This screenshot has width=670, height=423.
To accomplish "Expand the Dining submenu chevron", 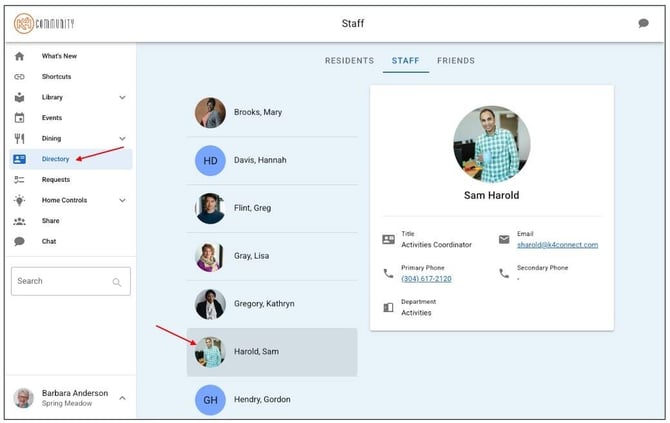I will (122, 138).
